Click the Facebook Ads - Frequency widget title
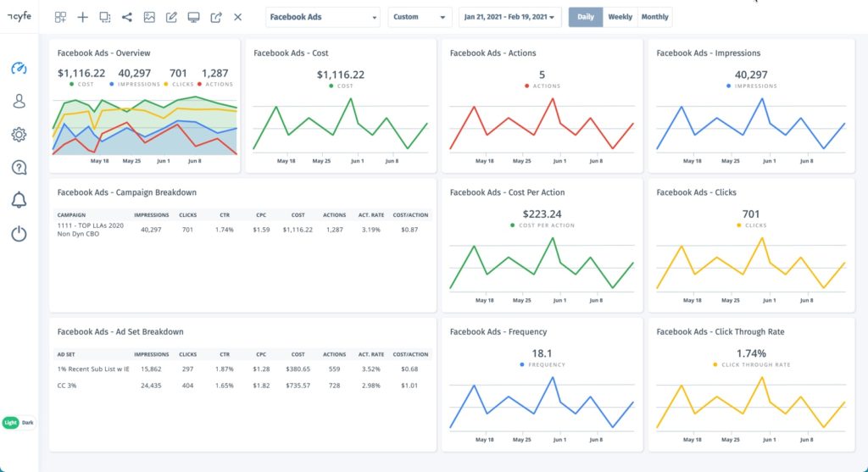 pyautogui.click(x=498, y=332)
